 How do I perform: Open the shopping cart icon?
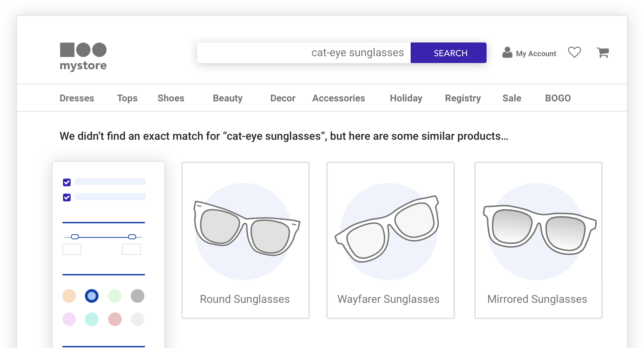tap(603, 52)
